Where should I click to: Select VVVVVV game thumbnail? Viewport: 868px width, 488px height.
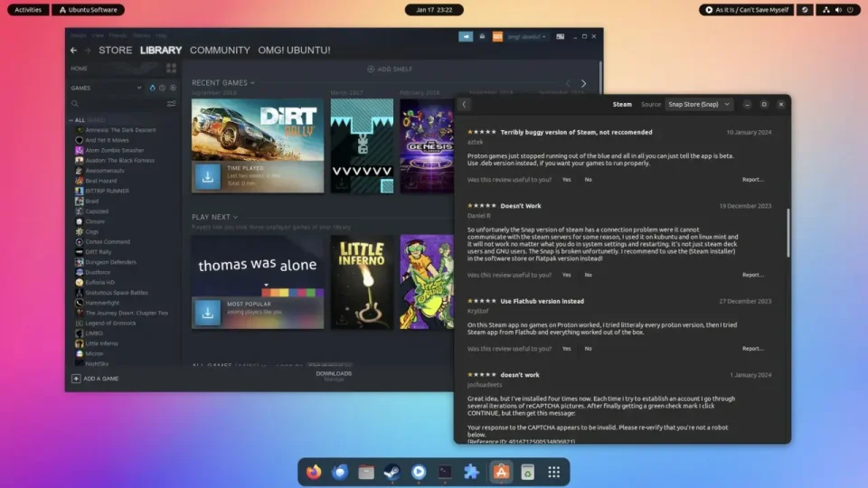362,146
